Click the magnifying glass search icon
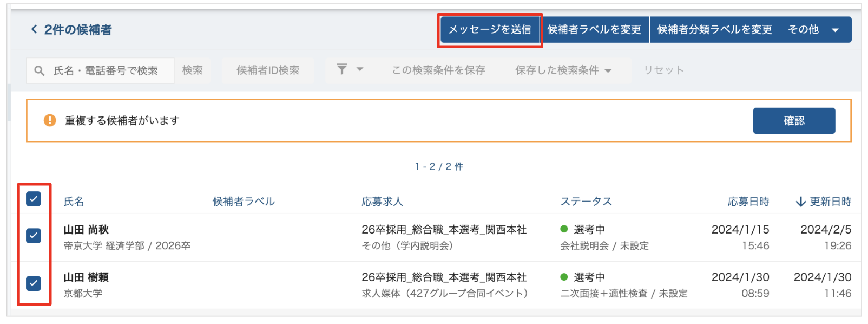The image size is (868, 324). [x=39, y=70]
